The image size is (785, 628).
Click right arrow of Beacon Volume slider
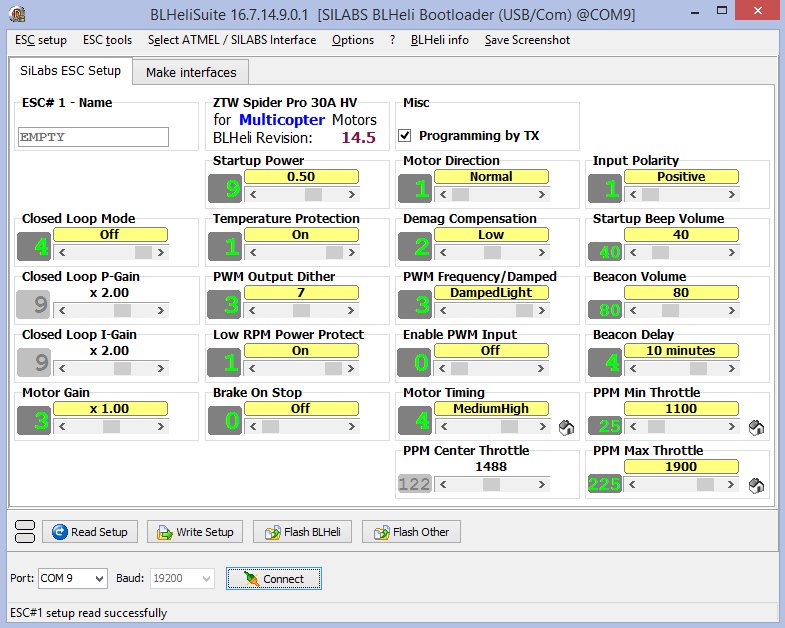point(732,310)
